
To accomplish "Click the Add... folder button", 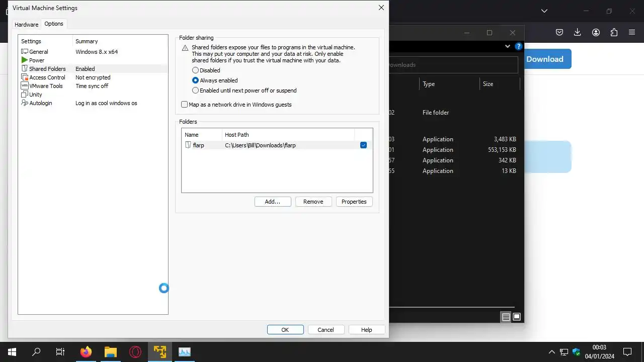I will [273, 202].
